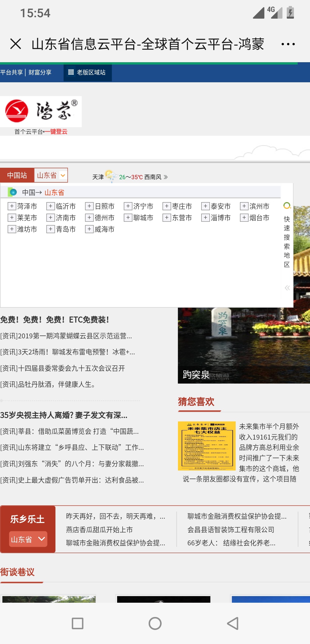Expand 莱芜市 plus box

12,218
